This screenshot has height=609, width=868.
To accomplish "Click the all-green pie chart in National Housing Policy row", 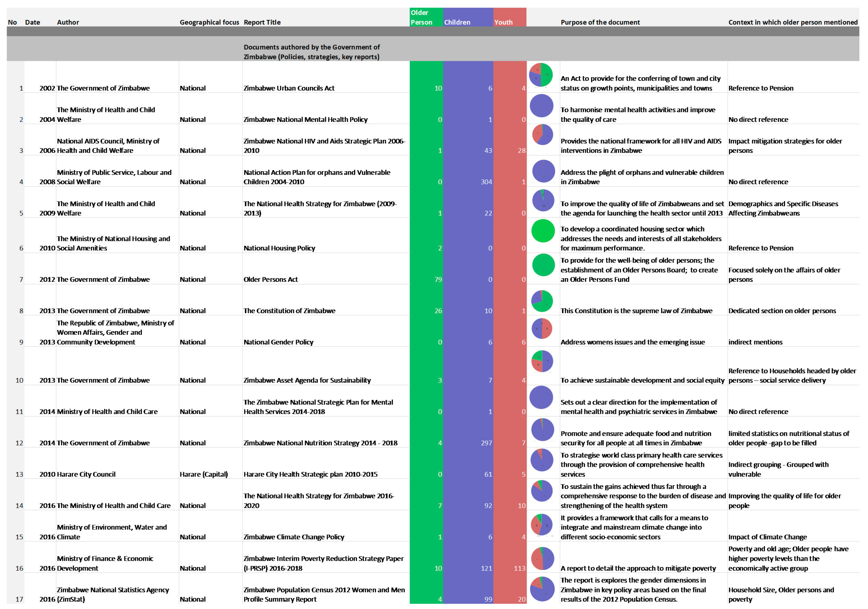I will point(543,231).
